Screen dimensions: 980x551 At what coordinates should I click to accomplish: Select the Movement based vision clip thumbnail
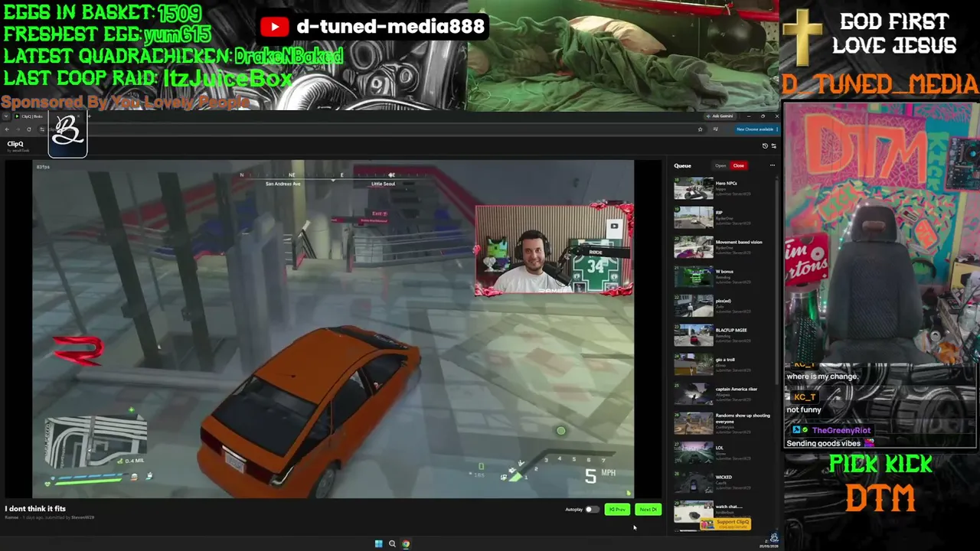point(693,248)
